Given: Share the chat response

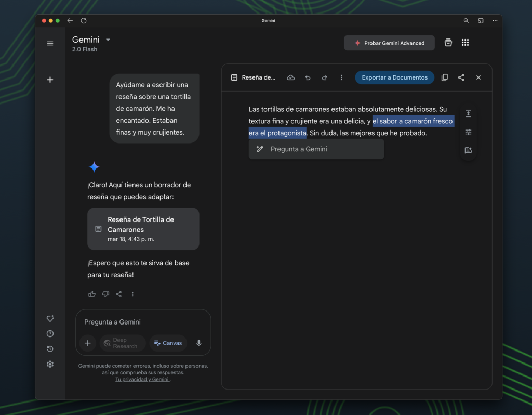Looking at the screenshot, I should click(x=119, y=294).
